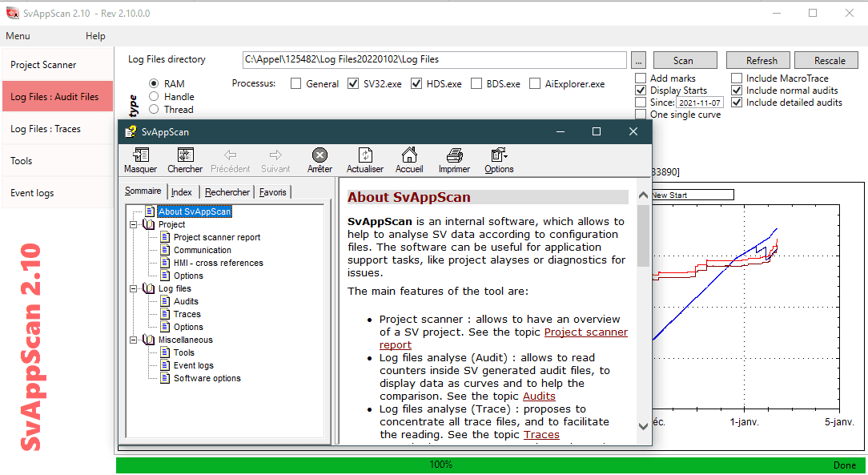Follow the Audits hyperlink

tap(539, 396)
